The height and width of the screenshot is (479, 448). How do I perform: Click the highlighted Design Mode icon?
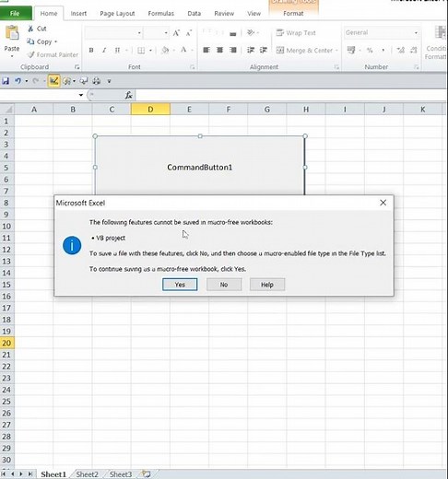pos(53,81)
